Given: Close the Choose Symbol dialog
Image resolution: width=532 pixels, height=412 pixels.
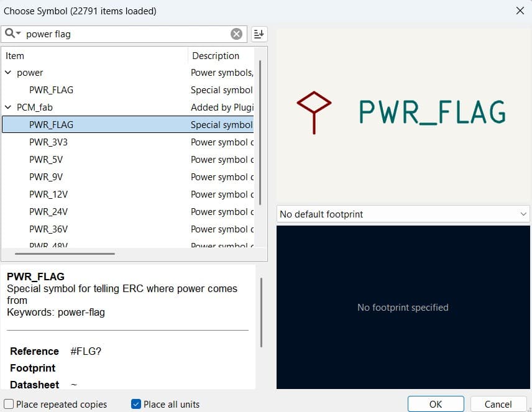Looking at the screenshot, I should (x=520, y=11).
